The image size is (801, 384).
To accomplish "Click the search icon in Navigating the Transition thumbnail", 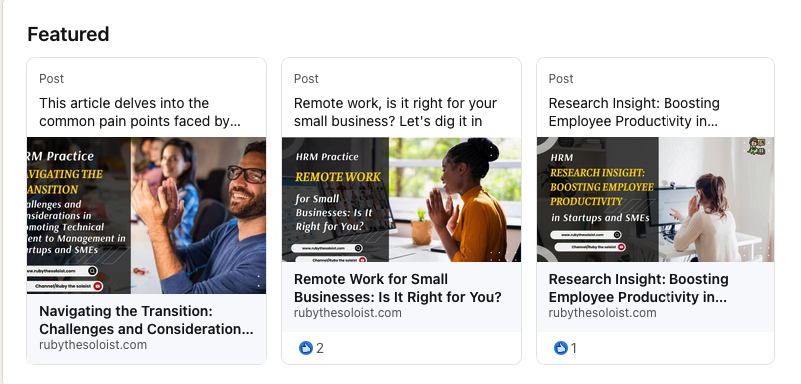I will 92,271.
